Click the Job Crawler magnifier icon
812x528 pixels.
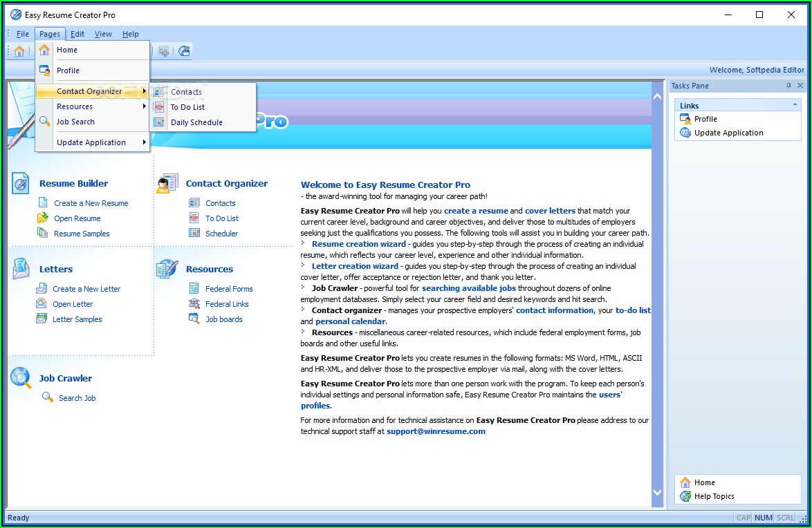click(21, 377)
